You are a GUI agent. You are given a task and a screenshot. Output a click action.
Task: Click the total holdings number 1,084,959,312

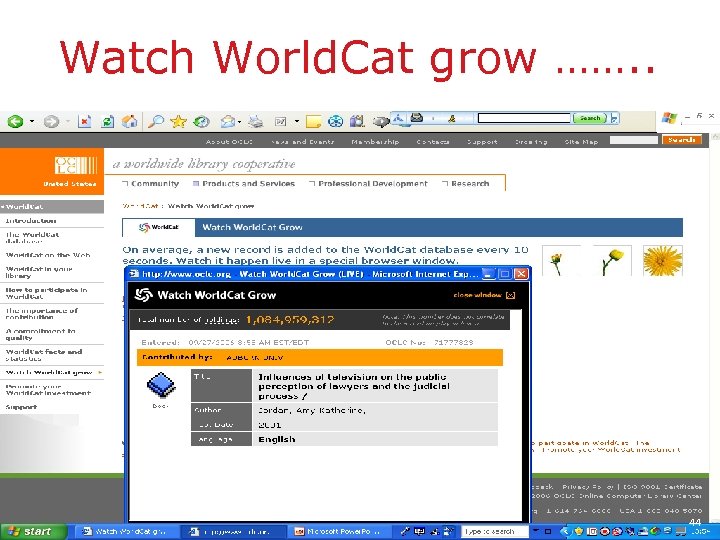290,320
